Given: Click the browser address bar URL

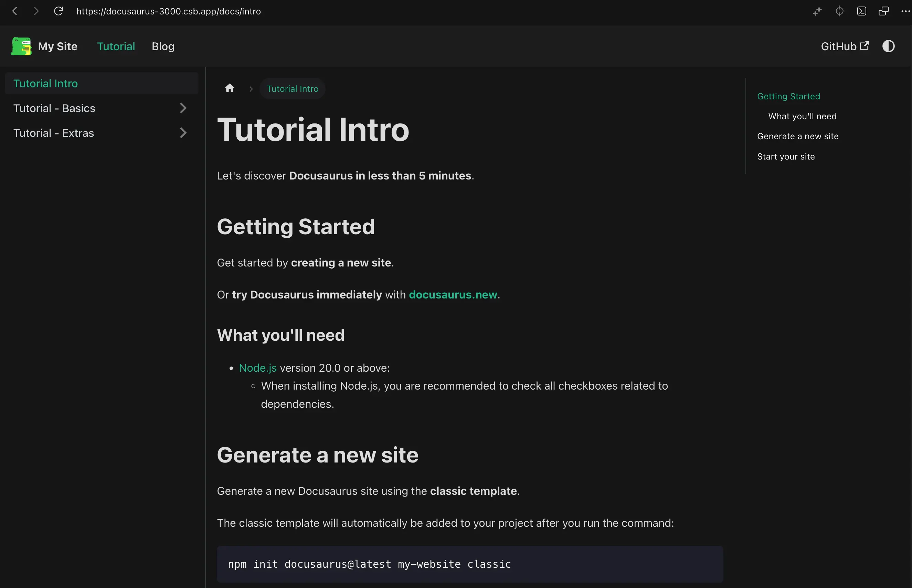Looking at the screenshot, I should coord(169,11).
